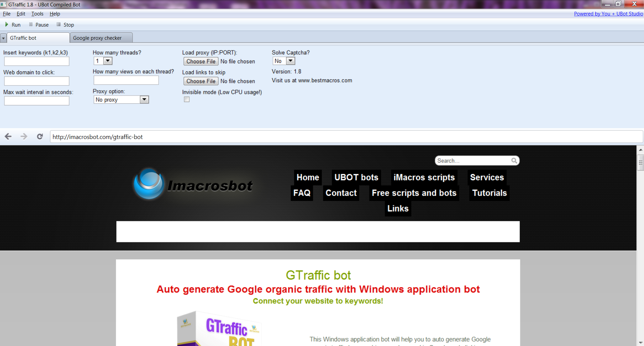This screenshot has height=346, width=644.
Task: Click the GTraffic app title bar icon
Action: pos(3,4)
